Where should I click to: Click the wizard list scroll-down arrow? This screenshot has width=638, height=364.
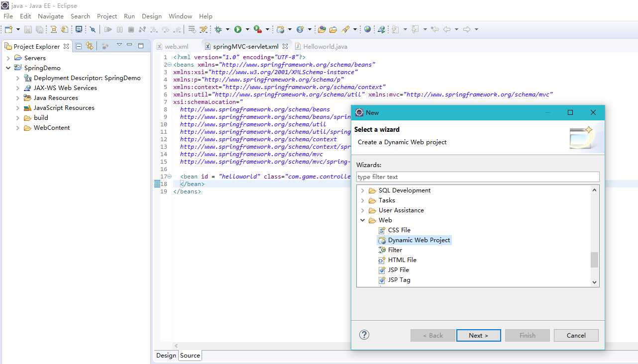(x=594, y=282)
